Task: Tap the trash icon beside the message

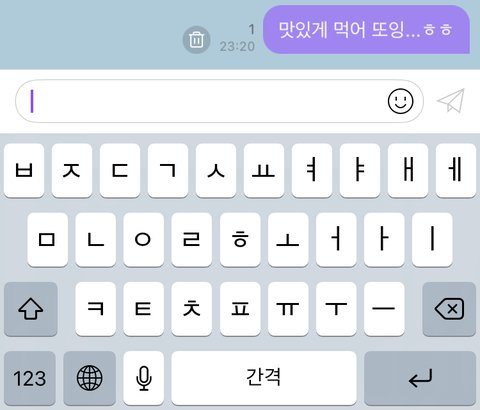Action: [196, 40]
